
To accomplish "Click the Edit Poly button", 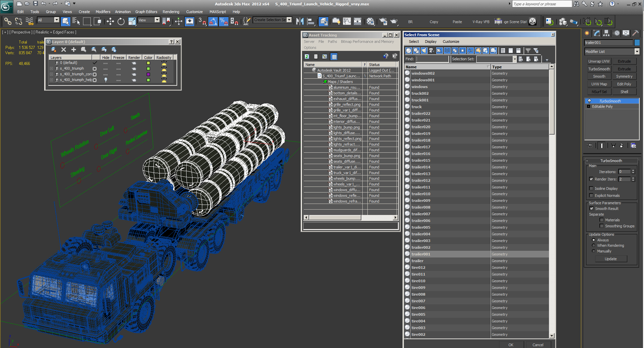I will click(624, 84).
